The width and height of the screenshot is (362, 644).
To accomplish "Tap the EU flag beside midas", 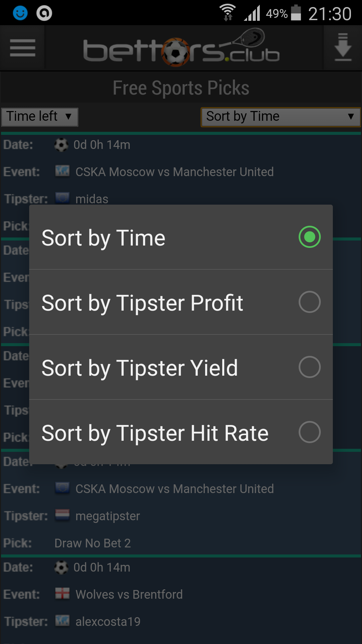I will (x=62, y=198).
